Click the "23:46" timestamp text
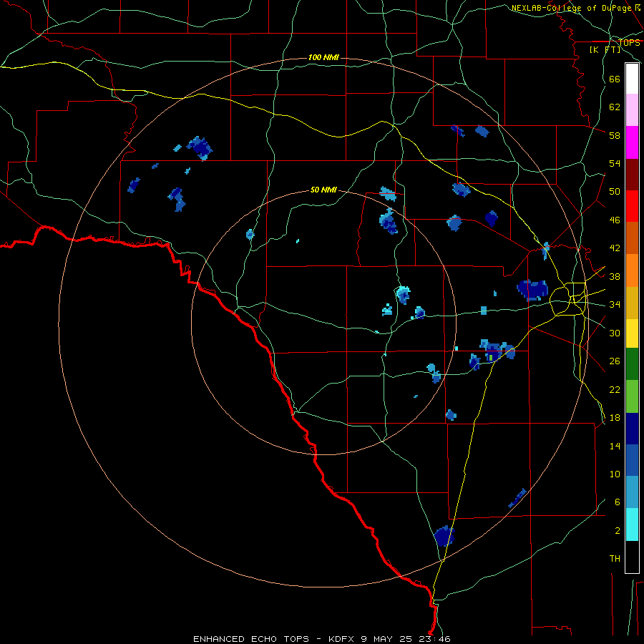The width and height of the screenshot is (644, 644). tap(435, 639)
